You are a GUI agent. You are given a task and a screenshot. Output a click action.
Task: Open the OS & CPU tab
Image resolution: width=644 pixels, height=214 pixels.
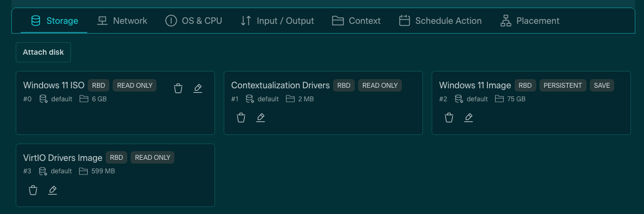[194, 21]
